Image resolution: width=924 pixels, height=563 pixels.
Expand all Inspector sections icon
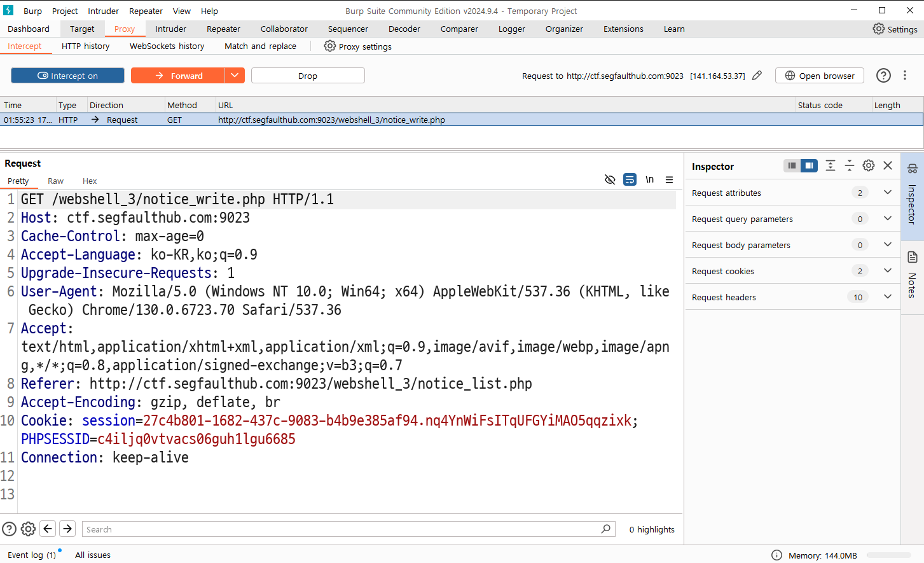coord(831,165)
